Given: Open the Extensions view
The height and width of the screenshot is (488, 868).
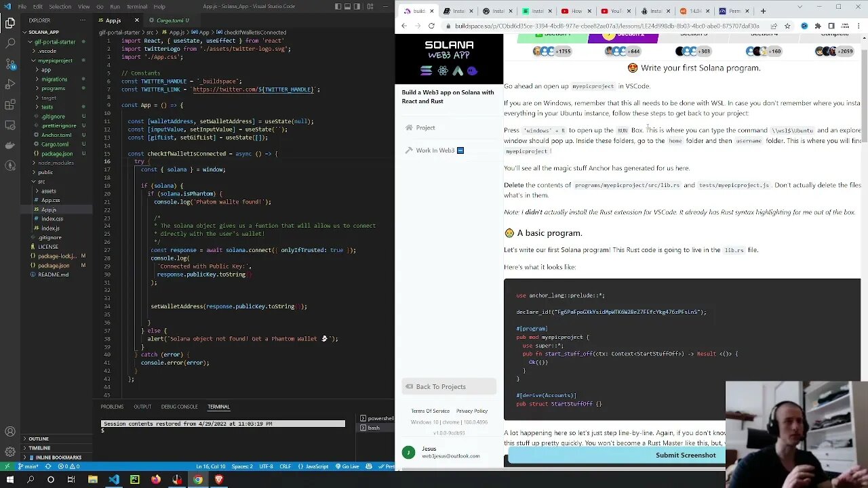Looking at the screenshot, I should 10,105.
